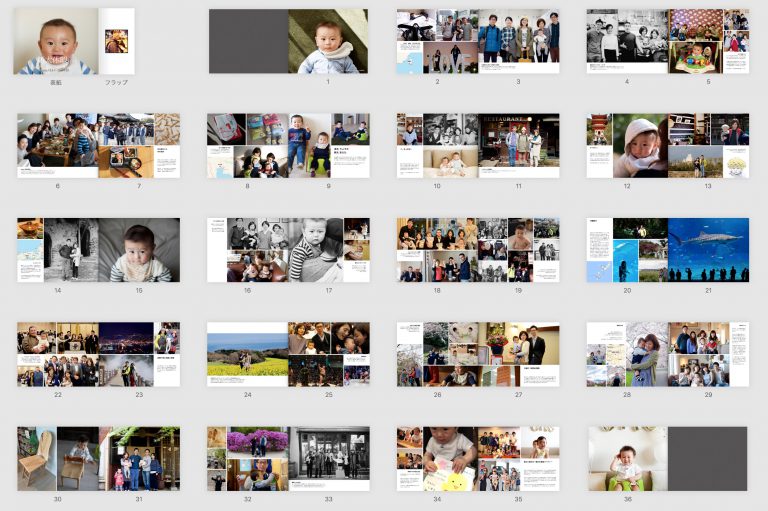Select page 12 baby in white hood
This screenshot has height=511, width=768.
(640, 145)
